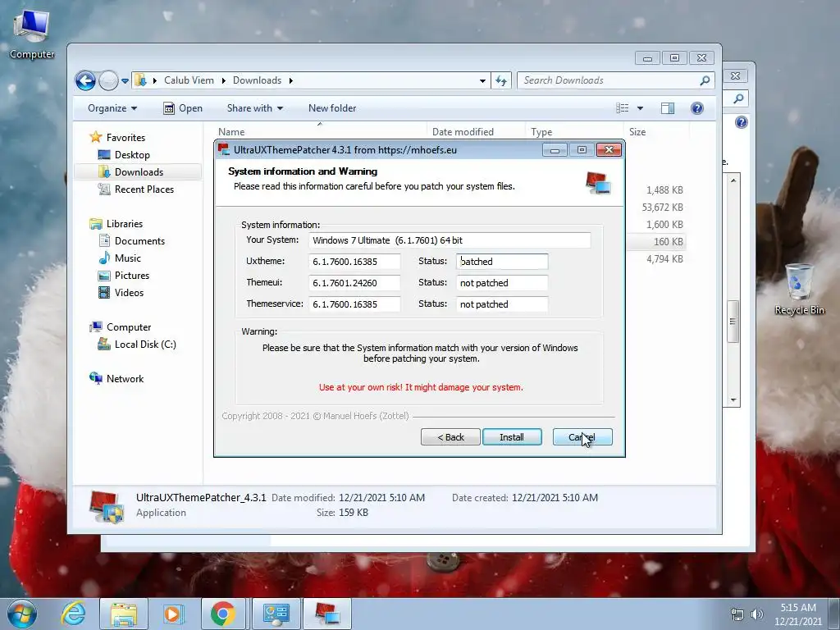
Task: Click the help icon in the background window
Action: [x=741, y=123]
